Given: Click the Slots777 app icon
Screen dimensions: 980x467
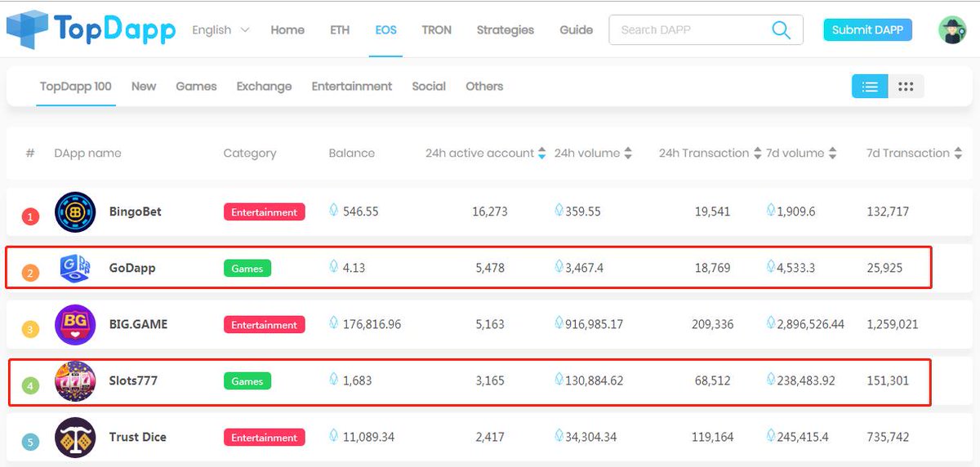Looking at the screenshot, I should tap(75, 380).
